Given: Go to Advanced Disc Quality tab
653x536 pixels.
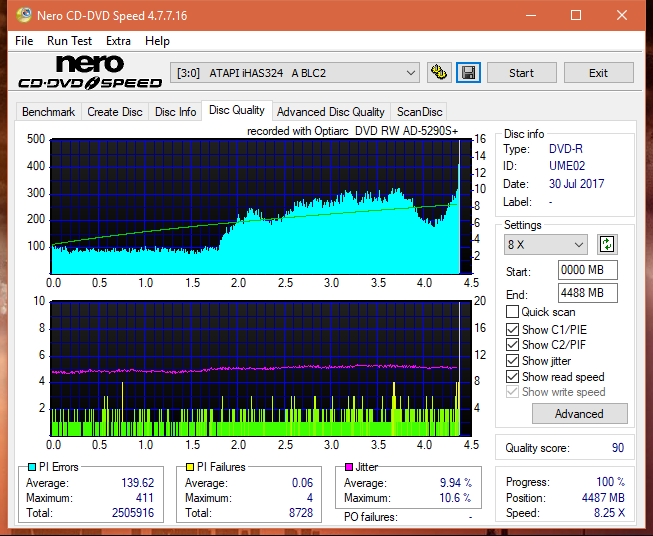Looking at the screenshot, I should click(331, 112).
